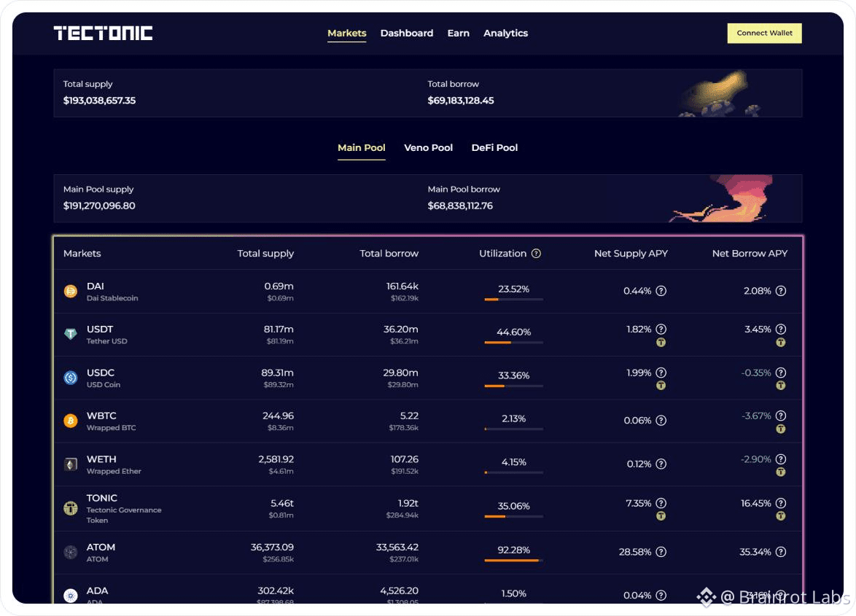Click the TONIC utilization bar at 35.06%

(514, 516)
